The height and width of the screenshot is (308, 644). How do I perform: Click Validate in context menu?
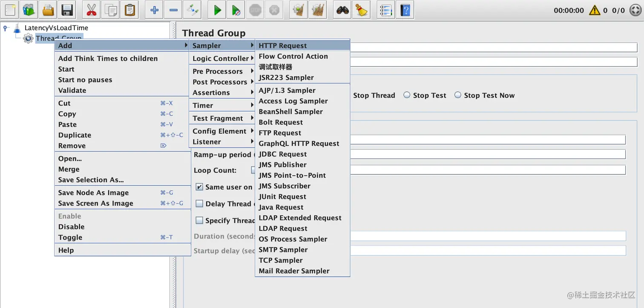coord(122,90)
